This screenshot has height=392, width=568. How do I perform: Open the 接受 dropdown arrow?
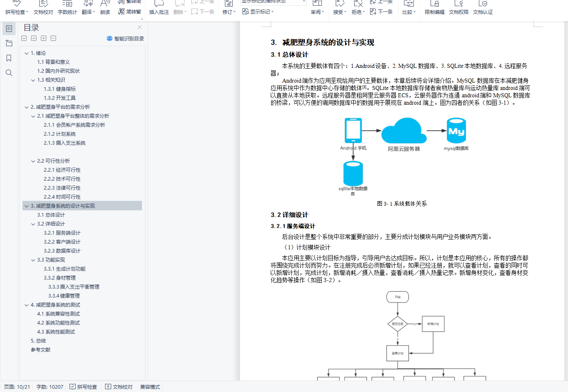tap(345, 12)
